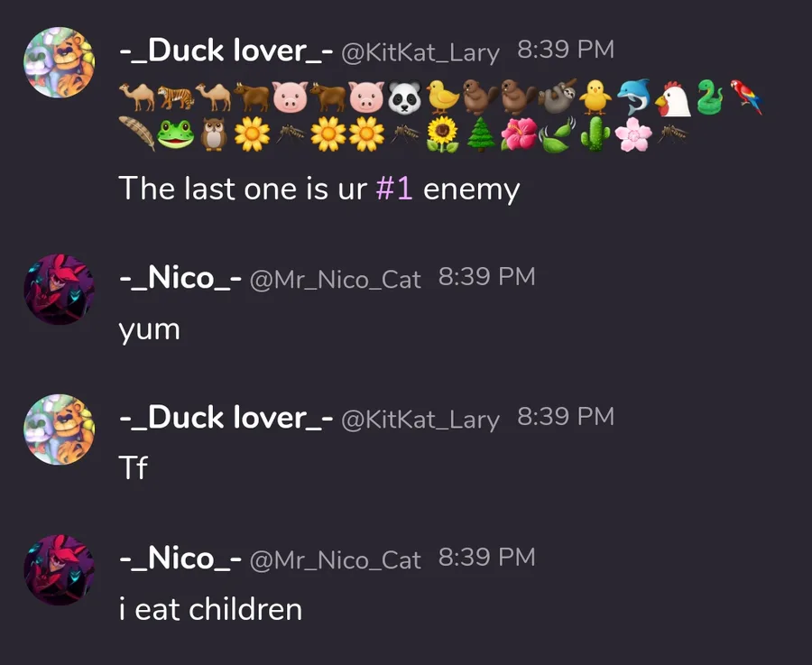This screenshot has width=812, height=665.
Task: Click the sloth emoji
Action: point(558,97)
